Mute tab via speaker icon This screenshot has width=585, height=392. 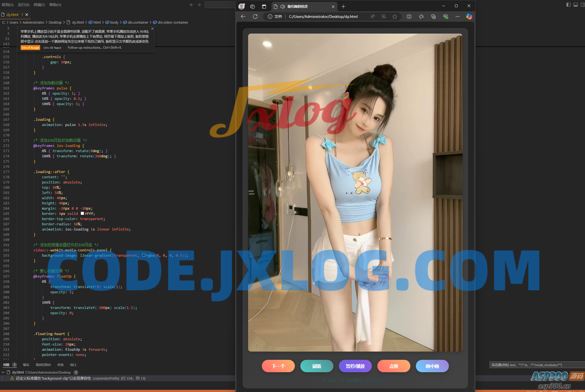(283, 6)
